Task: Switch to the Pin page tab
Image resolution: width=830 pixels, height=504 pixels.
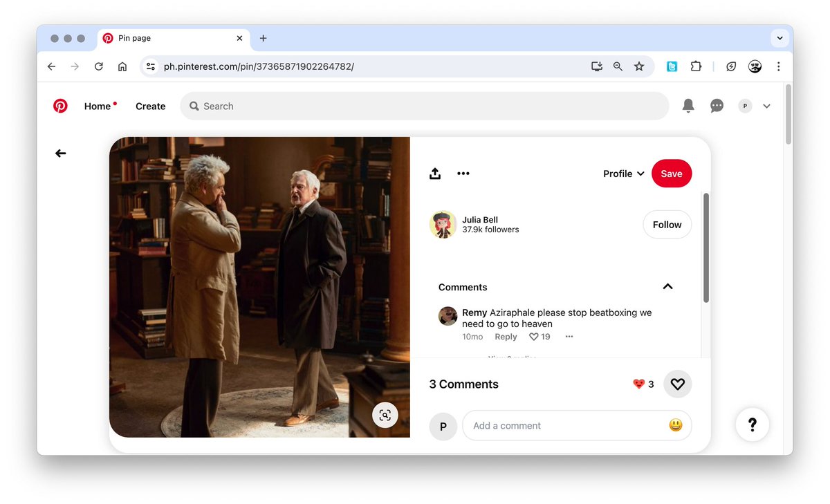Action: 173,38
